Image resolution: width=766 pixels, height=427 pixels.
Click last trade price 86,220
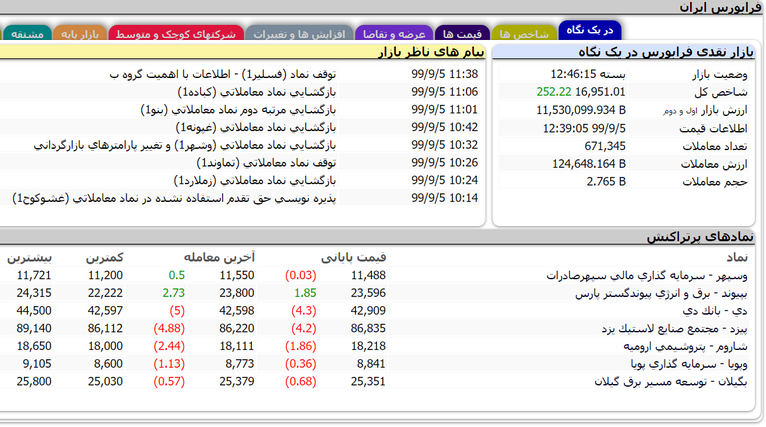click(237, 328)
